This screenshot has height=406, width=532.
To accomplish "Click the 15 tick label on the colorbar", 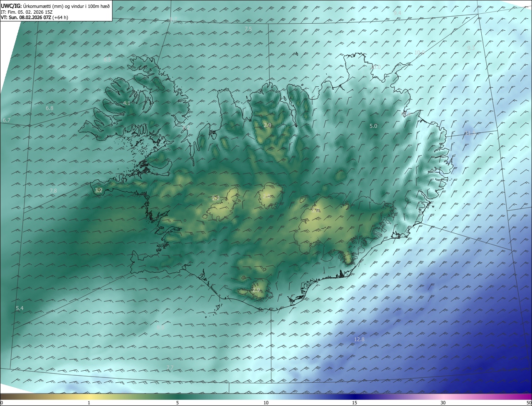I will (355, 403).
